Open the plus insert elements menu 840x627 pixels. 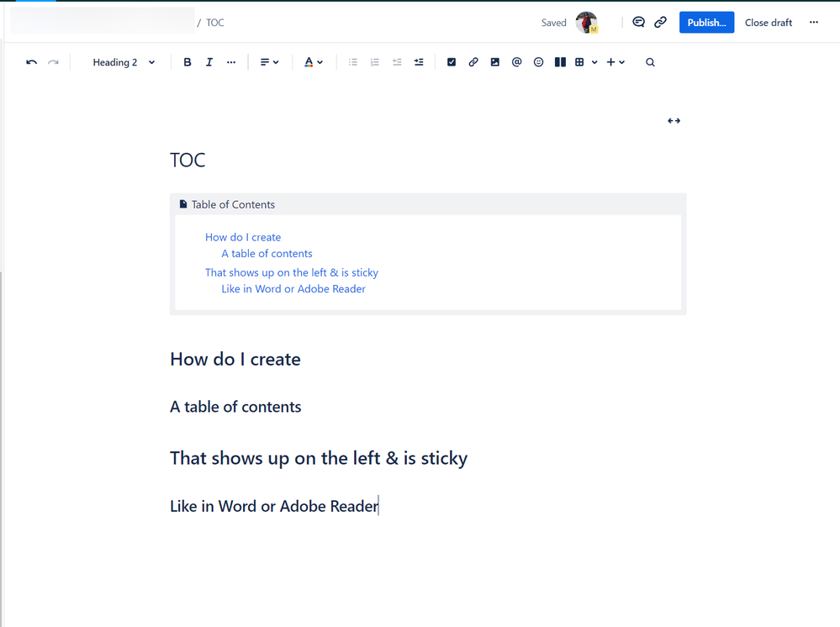pos(615,62)
